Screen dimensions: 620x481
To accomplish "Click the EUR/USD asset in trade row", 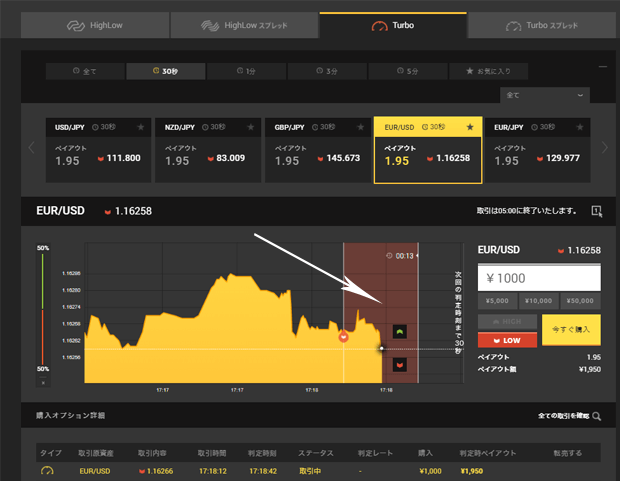I will pos(95,471).
